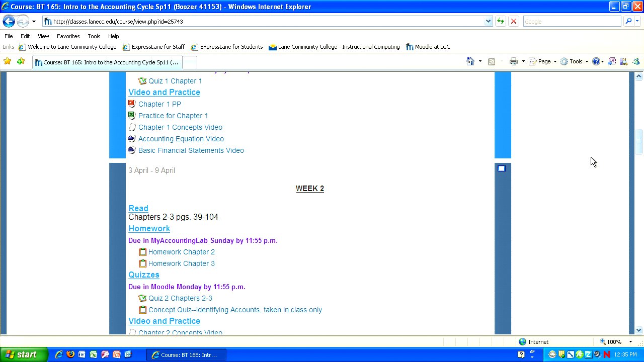Click the vertical page scrollbar thumb
Viewport: 644px width, 362px height.
(639, 142)
